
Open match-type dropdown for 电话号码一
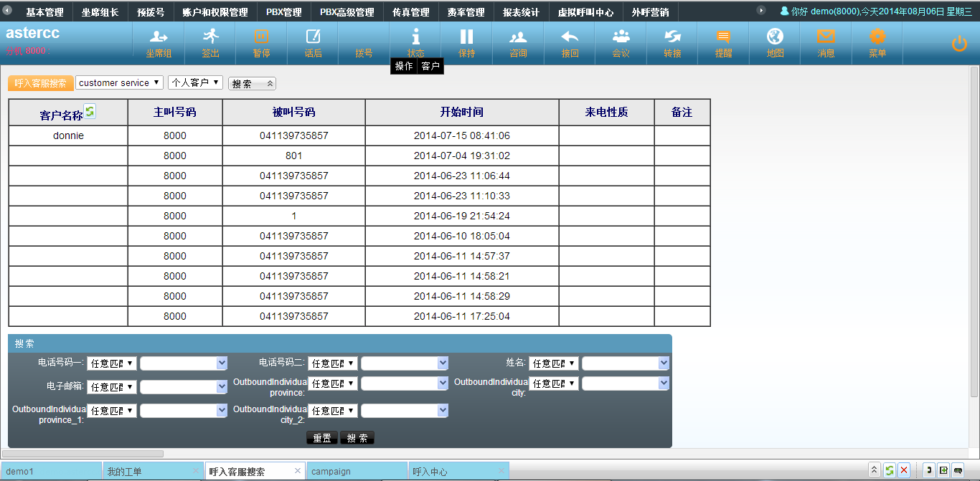[x=112, y=363]
